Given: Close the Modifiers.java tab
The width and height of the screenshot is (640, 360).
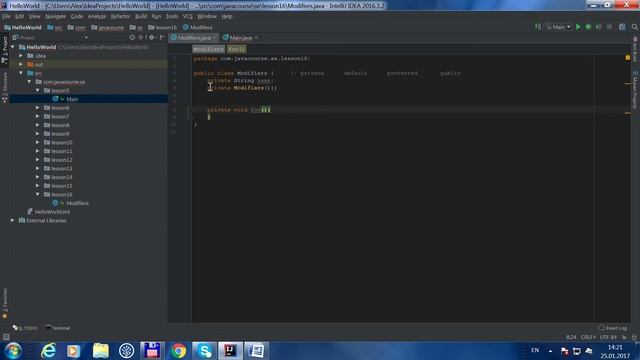Looking at the screenshot, I should click(215, 38).
